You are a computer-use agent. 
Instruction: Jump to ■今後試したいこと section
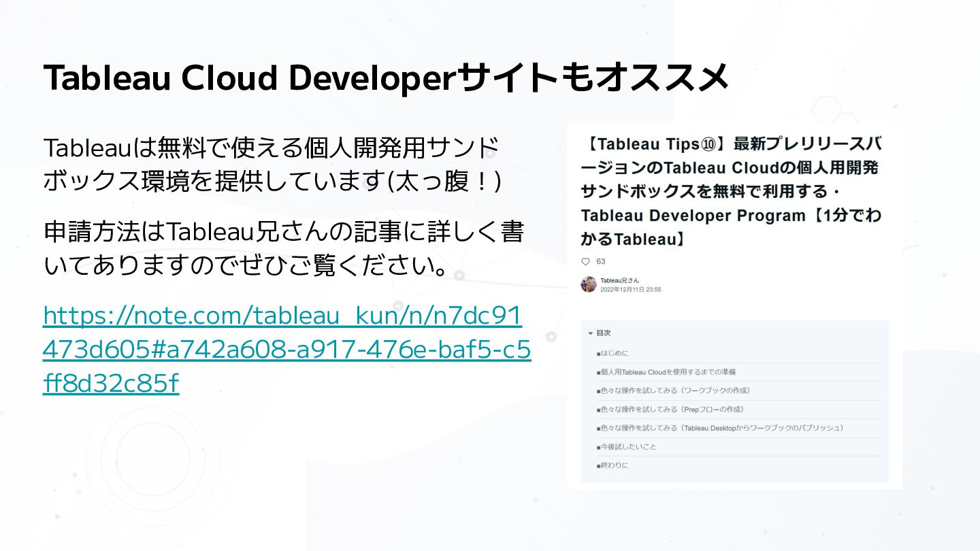626,447
